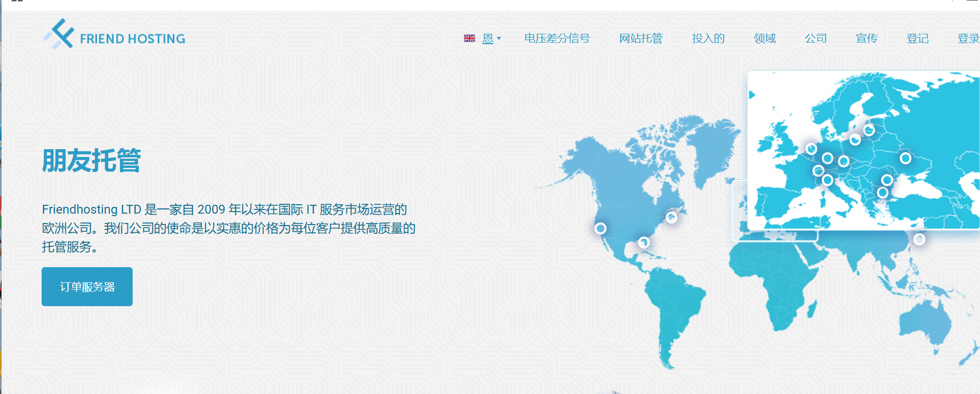The width and height of the screenshot is (980, 394).
Task: Go to the 领域 navigation item
Action: (x=764, y=38)
